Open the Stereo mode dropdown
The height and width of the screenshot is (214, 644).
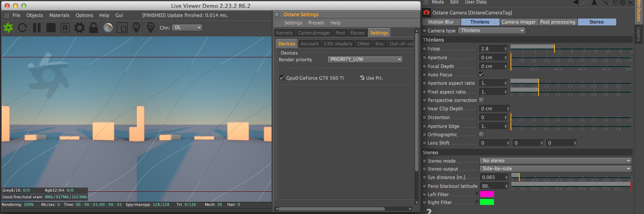tap(556, 160)
